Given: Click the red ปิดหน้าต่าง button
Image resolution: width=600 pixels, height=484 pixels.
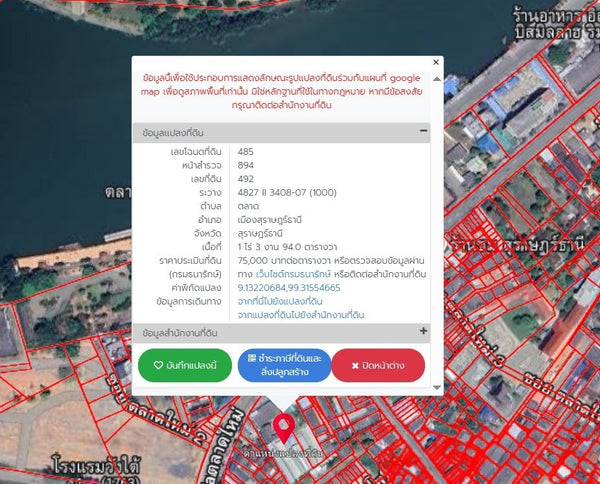Looking at the screenshot, I should click(x=378, y=365).
